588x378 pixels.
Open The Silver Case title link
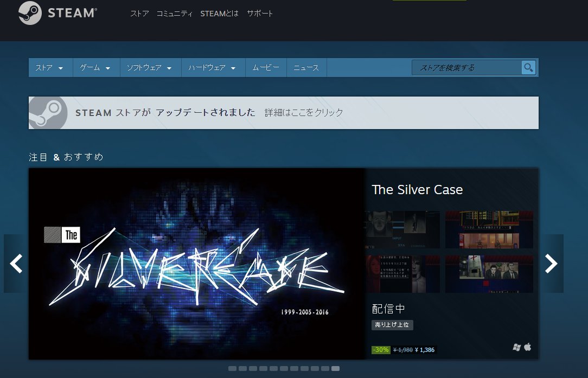(x=417, y=190)
